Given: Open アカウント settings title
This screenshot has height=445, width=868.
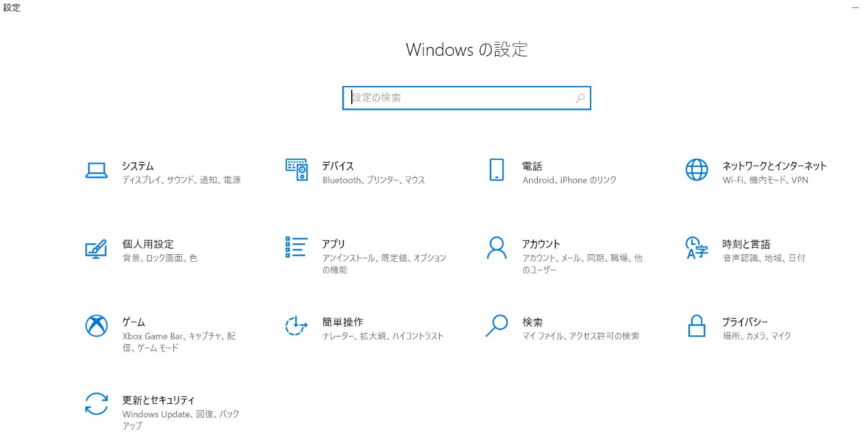Looking at the screenshot, I should 541,245.
